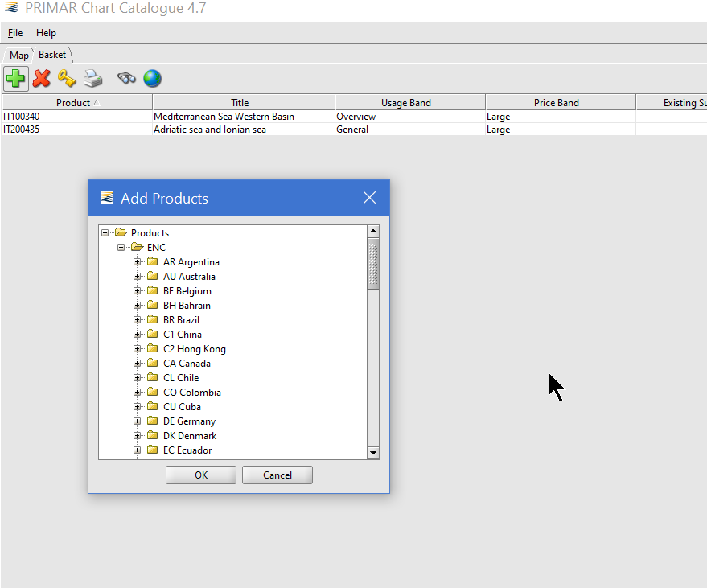Image resolution: width=707 pixels, height=588 pixels.
Task: Click the red X remove product icon
Action: pyautogui.click(x=42, y=79)
